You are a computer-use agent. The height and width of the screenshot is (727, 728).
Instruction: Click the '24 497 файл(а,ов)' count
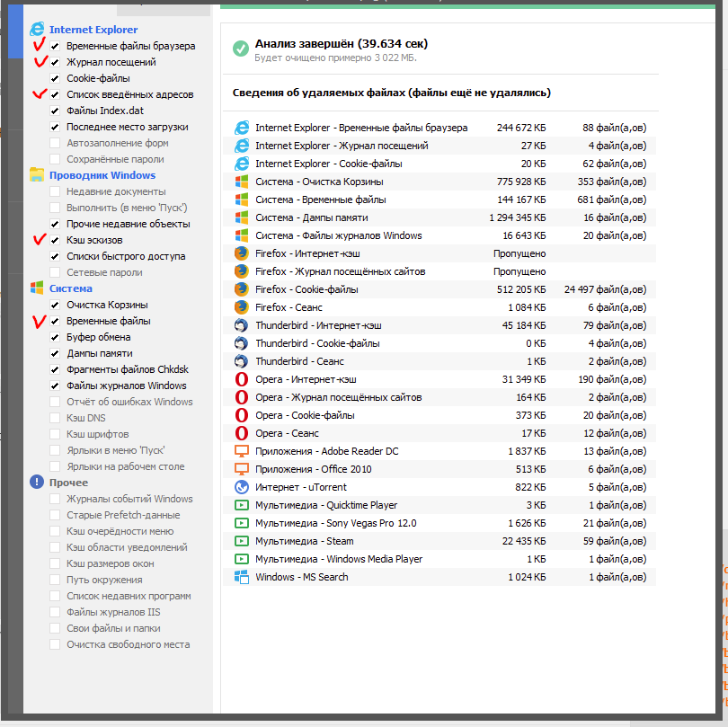point(605,289)
